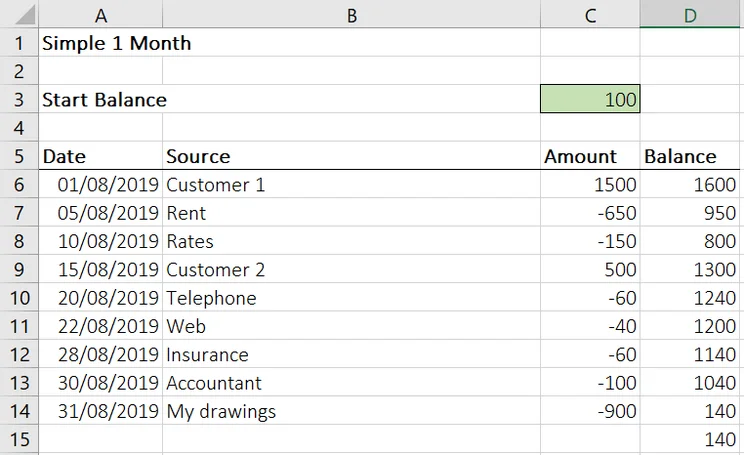Select row 2 header
The height and width of the screenshot is (455, 744).
point(19,71)
